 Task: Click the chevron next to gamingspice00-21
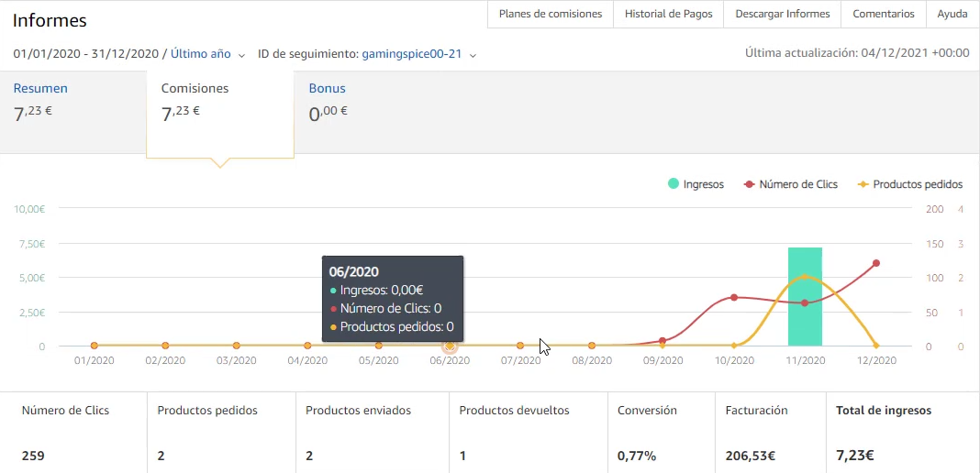[x=473, y=56]
